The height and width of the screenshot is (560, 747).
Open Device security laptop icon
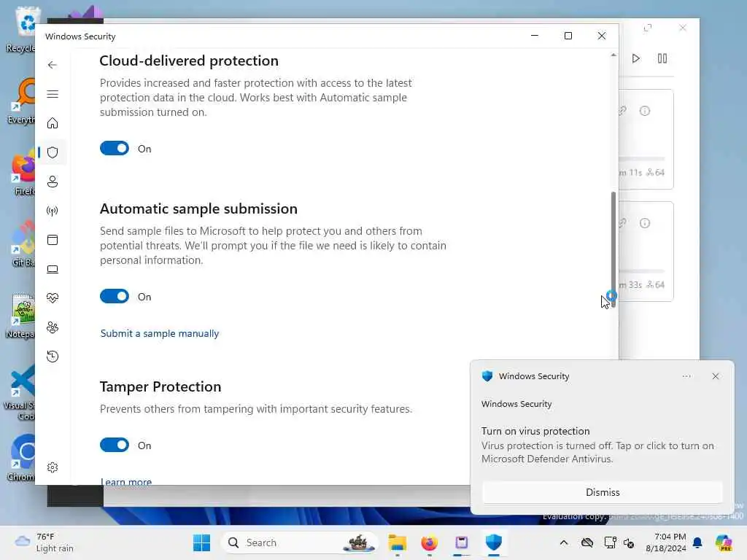click(53, 270)
